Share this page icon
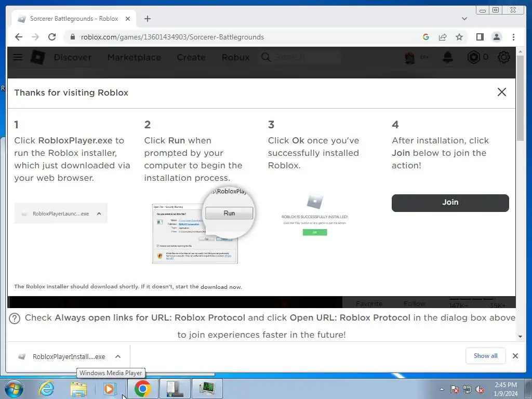The image size is (532, 399). click(x=443, y=37)
